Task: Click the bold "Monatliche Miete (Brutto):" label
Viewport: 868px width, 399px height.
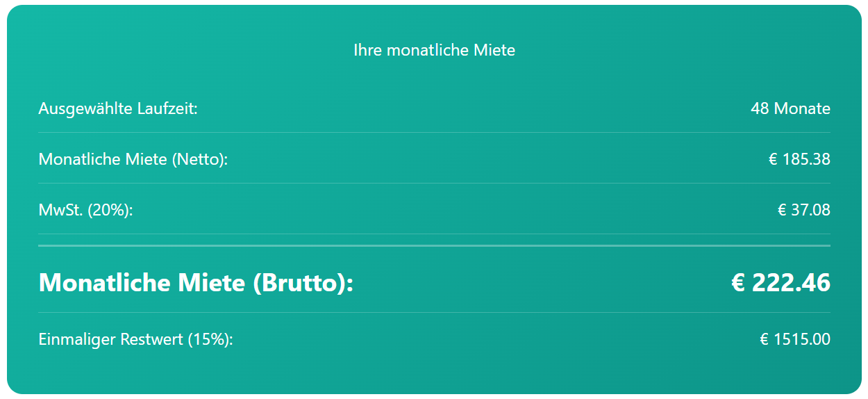Action: [196, 283]
